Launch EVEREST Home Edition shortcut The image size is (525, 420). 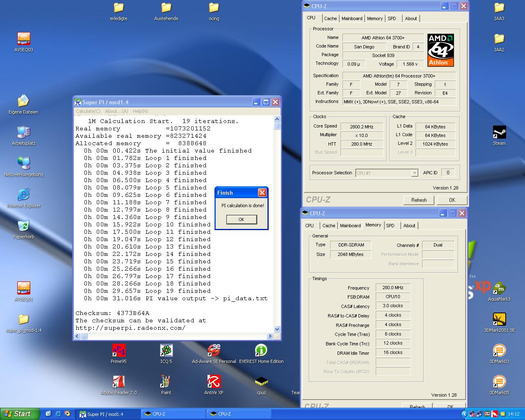click(x=261, y=354)
